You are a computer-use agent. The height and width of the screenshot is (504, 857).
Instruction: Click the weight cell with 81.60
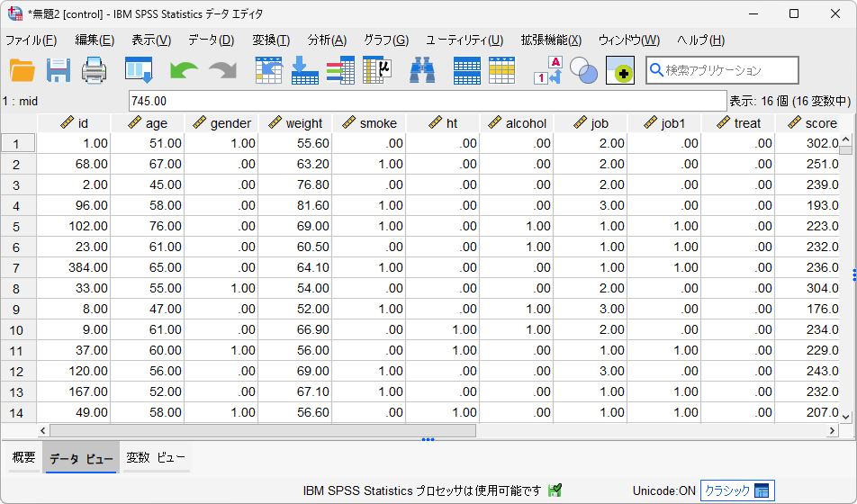(x=295, y=205)
